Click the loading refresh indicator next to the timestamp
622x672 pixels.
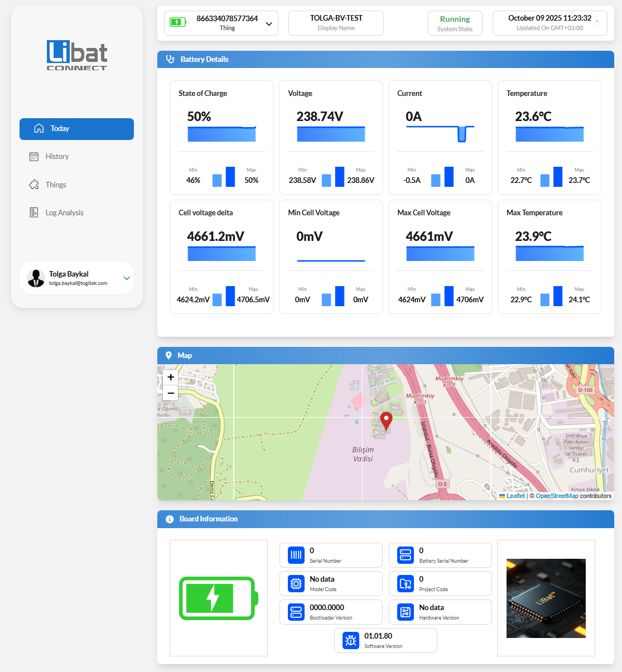point(597,23)
